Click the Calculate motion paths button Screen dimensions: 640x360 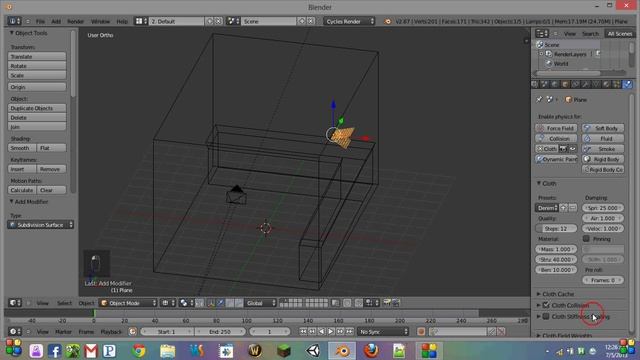(22, 190)
